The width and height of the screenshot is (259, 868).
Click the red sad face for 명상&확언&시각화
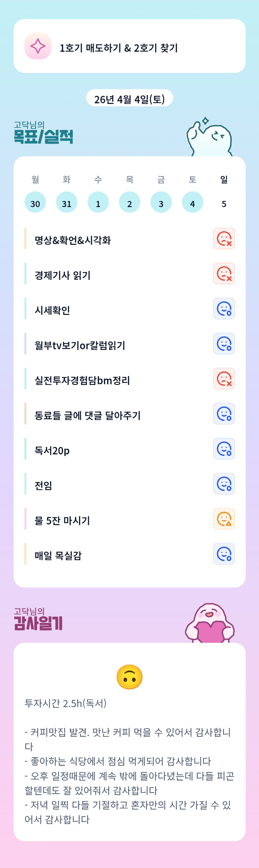pyautogui.click(x=224, y=238)
